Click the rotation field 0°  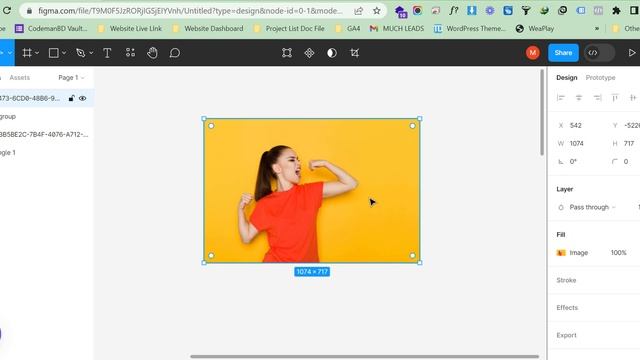[x=573, y=162]
